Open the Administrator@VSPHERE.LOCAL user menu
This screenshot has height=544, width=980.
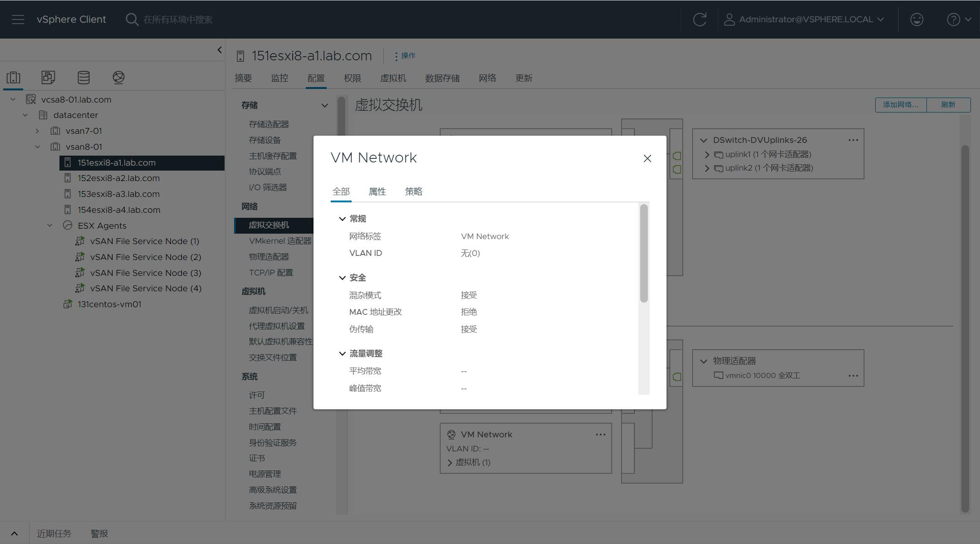coord(804,20)
